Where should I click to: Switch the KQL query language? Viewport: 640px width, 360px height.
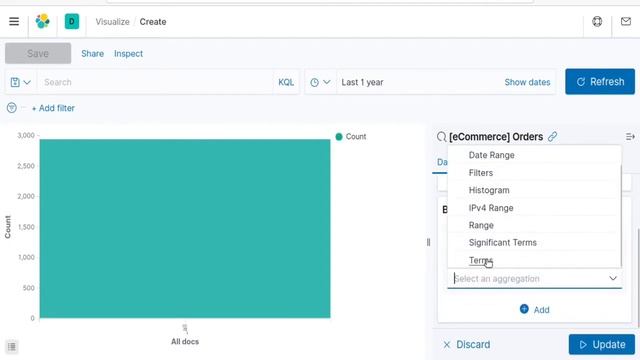(286, 82)
